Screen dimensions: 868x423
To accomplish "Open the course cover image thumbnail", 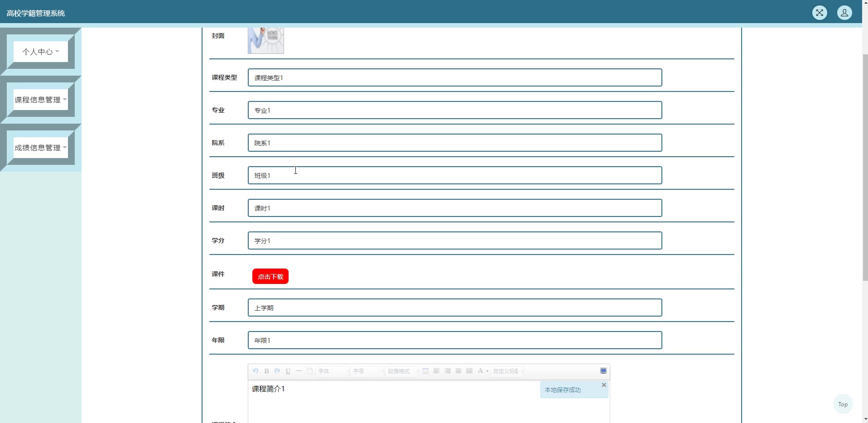I will (266, 40).
